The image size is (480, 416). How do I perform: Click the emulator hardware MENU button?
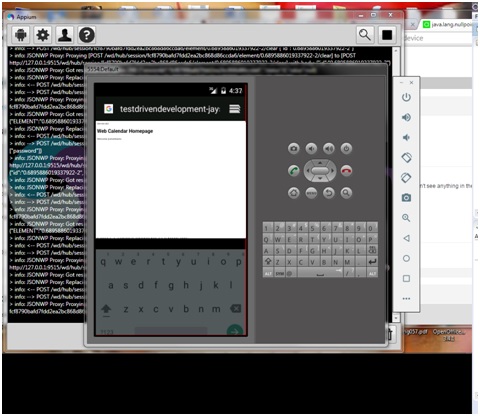311,193
